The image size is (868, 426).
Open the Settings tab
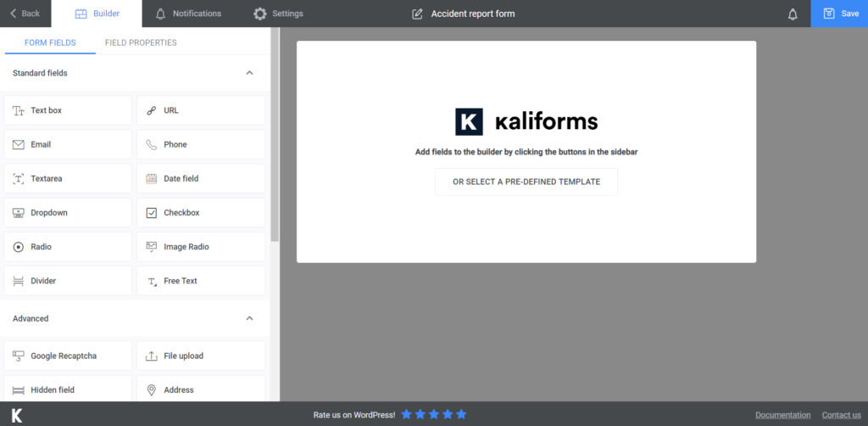278,14
